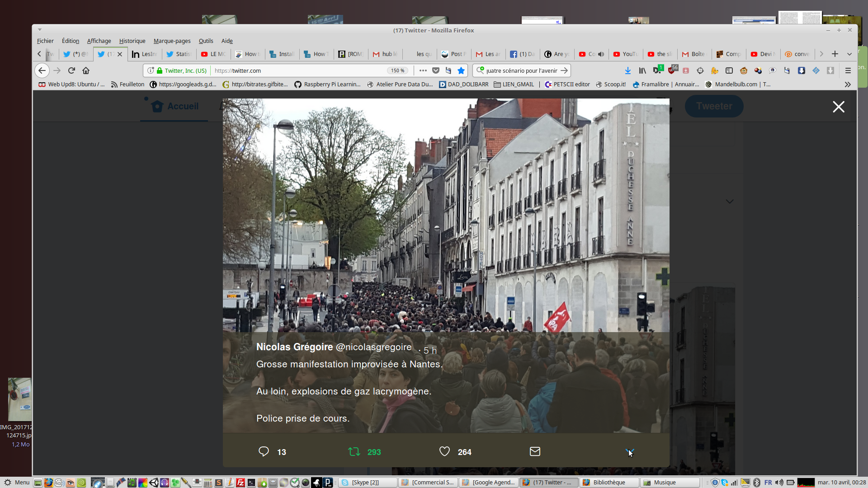The image size is (868, 488).
Task: Open the Library bookshelf icon
Action: click(642, 70)
